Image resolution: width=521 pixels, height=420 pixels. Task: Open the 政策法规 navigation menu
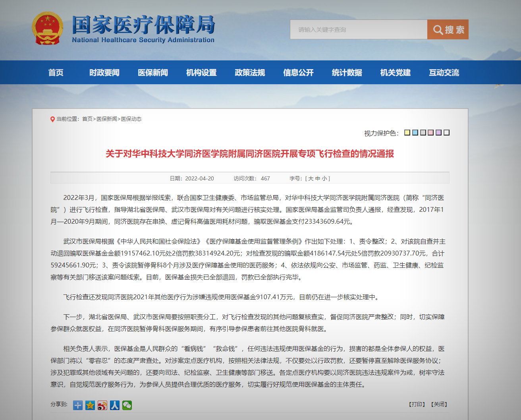250,72
